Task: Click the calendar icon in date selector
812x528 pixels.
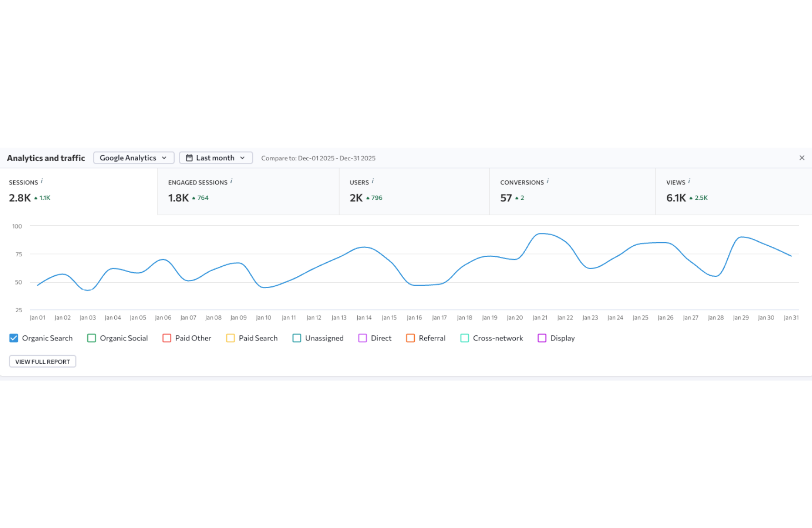Action: (189, 158)
